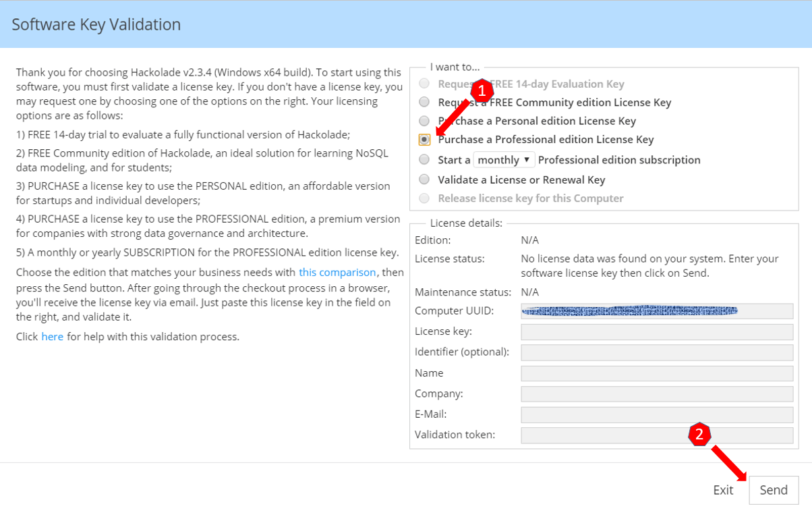Screen dimensions: 812x517
Task: Click the disabled FREE 14-day Evaluation Key option
Action: point(424,83)
